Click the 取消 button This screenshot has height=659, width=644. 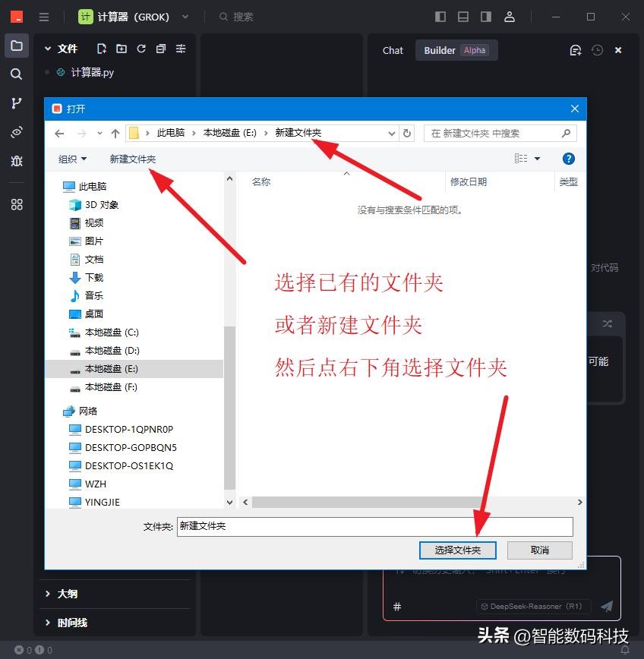coord(539,550)
